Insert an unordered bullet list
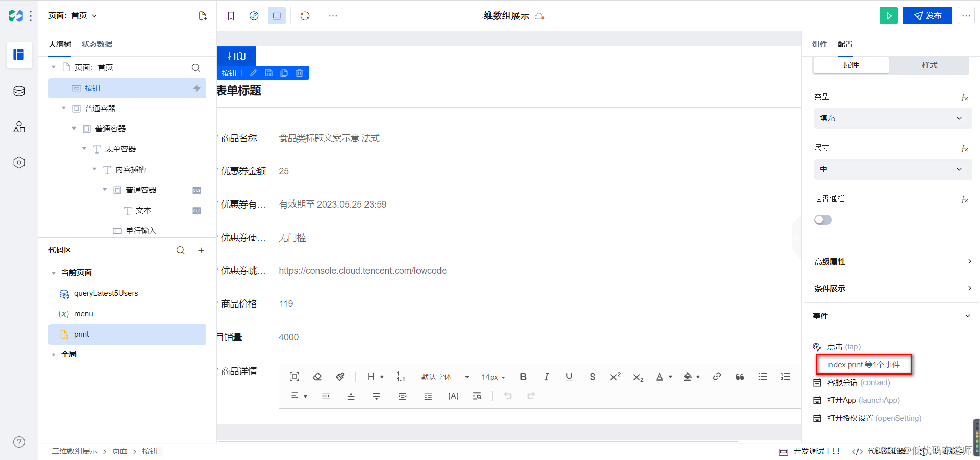 [763, 377]
